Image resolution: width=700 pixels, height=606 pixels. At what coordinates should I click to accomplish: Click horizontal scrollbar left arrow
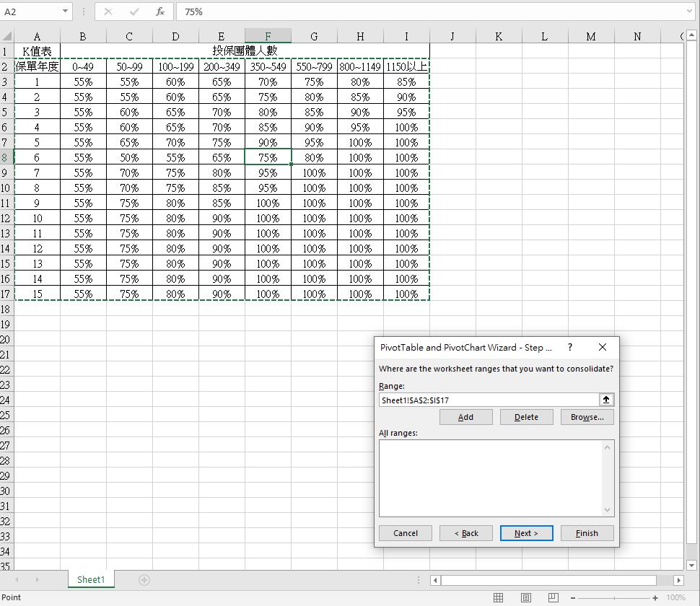[436, 580]
